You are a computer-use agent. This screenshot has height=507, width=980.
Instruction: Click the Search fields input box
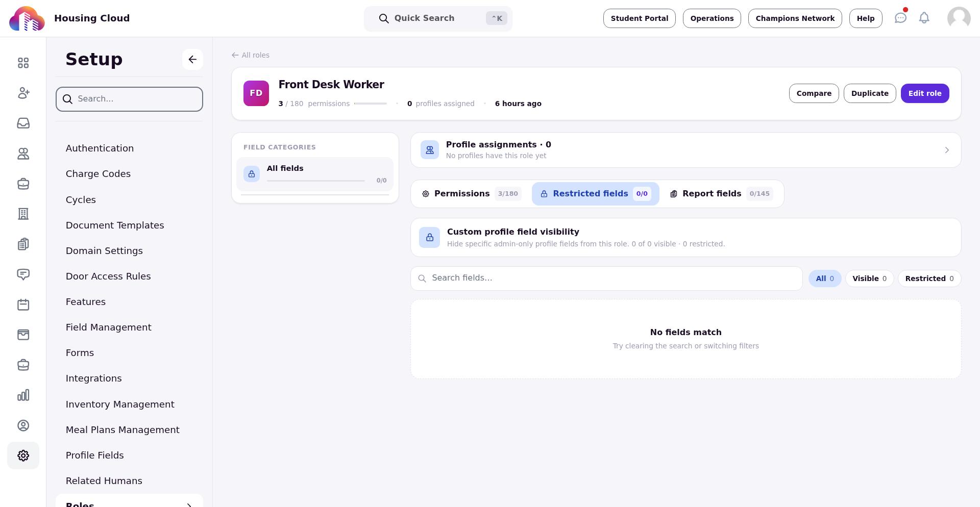point(606,278)
